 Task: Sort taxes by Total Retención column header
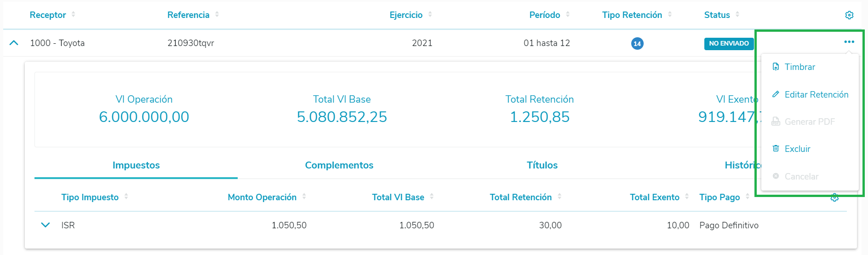coord(520,197)
